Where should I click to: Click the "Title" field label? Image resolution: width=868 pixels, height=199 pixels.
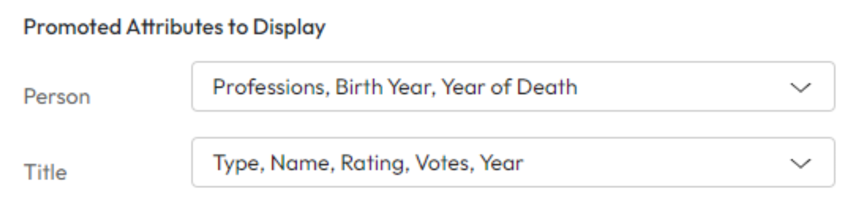(x=45, y=172)
